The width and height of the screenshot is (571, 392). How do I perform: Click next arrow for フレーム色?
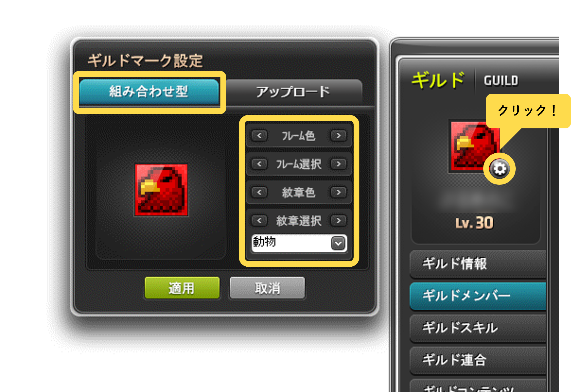coord(338,136)
